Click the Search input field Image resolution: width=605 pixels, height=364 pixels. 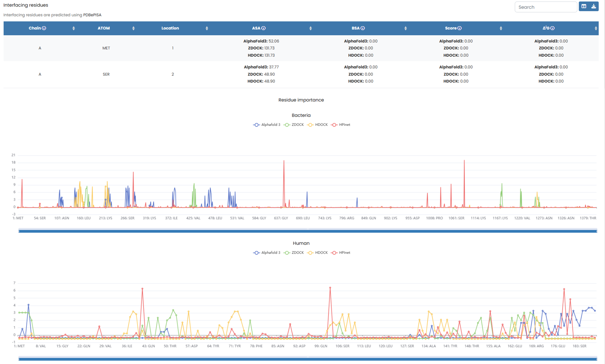(x=545, y=7)
